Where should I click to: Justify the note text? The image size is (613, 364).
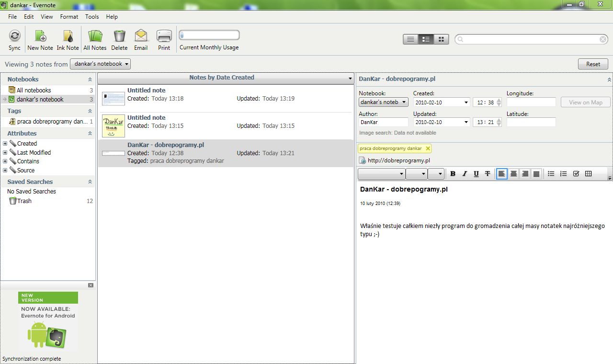[x=536, y=174]
